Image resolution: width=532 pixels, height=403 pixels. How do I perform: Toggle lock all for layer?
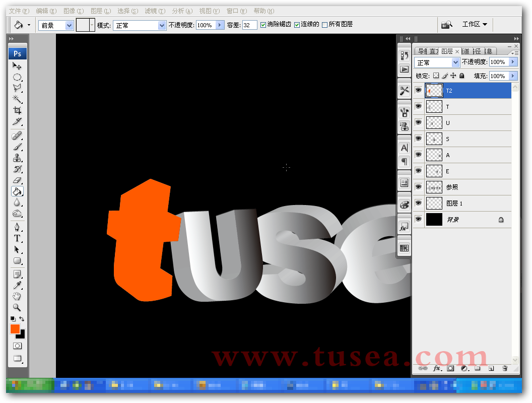pyautogui.click(x=462, y=76)
